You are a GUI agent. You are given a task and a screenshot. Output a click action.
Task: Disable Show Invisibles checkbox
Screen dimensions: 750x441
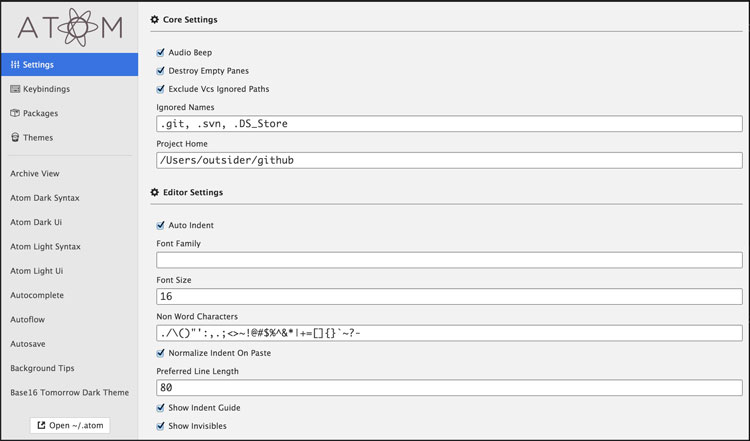[161, 426]
